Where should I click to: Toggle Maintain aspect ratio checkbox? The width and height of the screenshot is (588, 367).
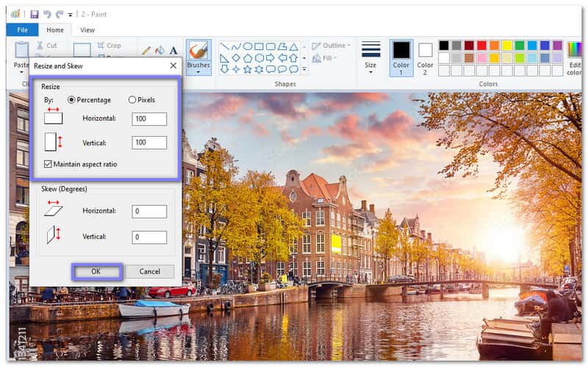tap(49, 164)
